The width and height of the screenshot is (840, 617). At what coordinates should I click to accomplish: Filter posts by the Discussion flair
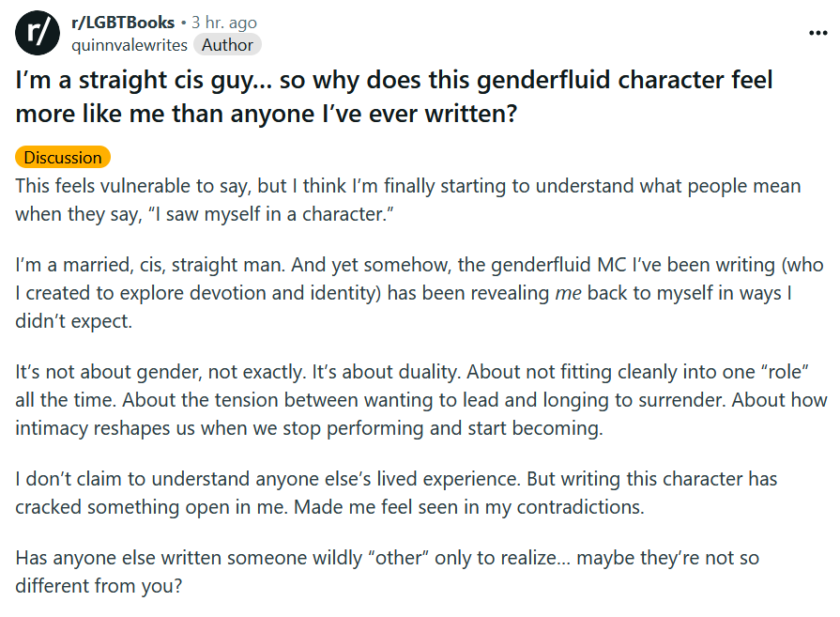tap(63, 157)
